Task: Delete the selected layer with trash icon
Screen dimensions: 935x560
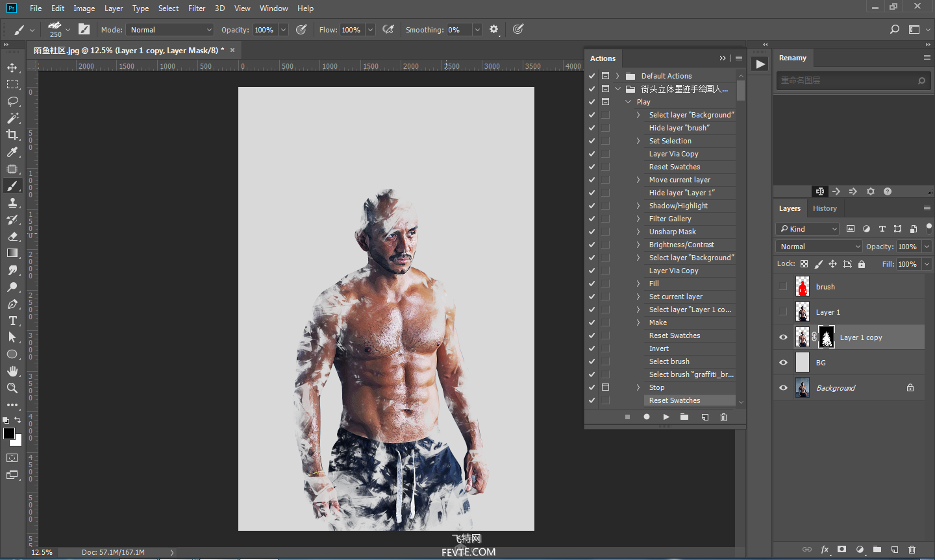Action: coord(912,549)
